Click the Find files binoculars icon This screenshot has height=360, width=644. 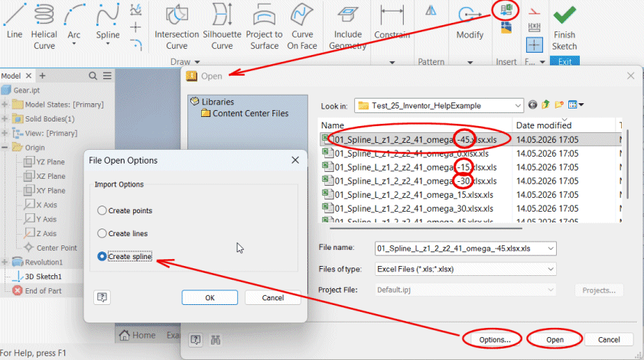(215, 340)
